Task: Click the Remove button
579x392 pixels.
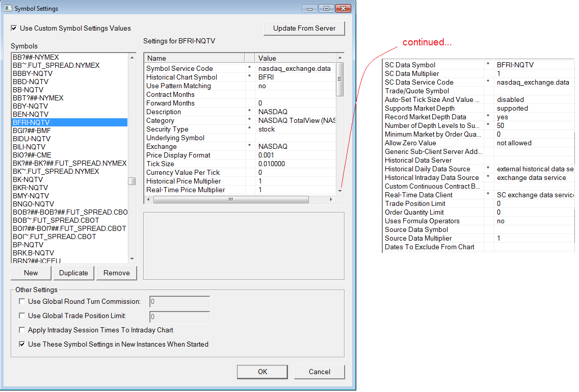Action: pos(117,273)
